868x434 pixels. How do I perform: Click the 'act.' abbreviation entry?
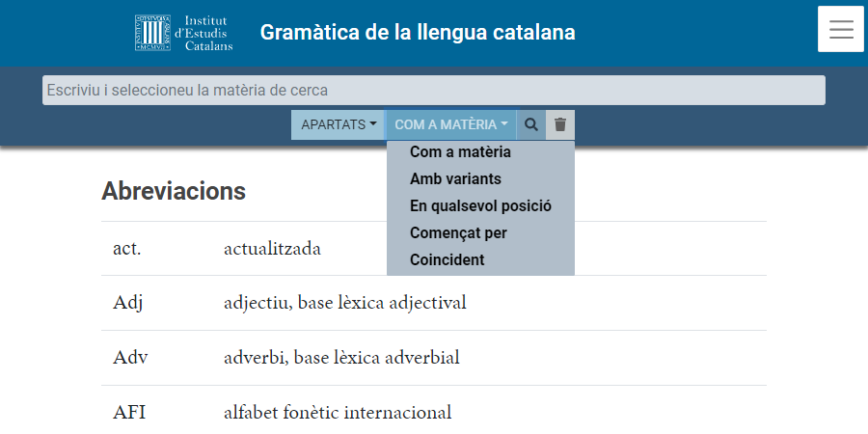point(127,249)
